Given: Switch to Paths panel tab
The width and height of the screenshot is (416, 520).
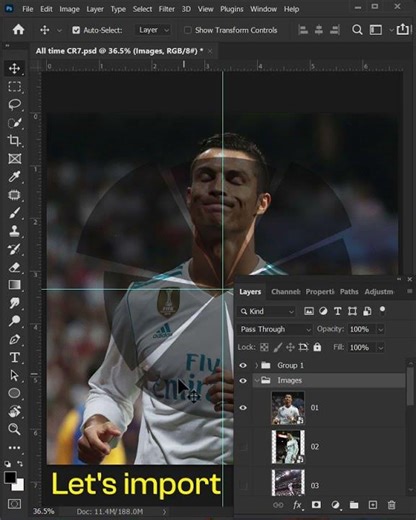Looking at the screenshot, I should click(x=349, y=292).
